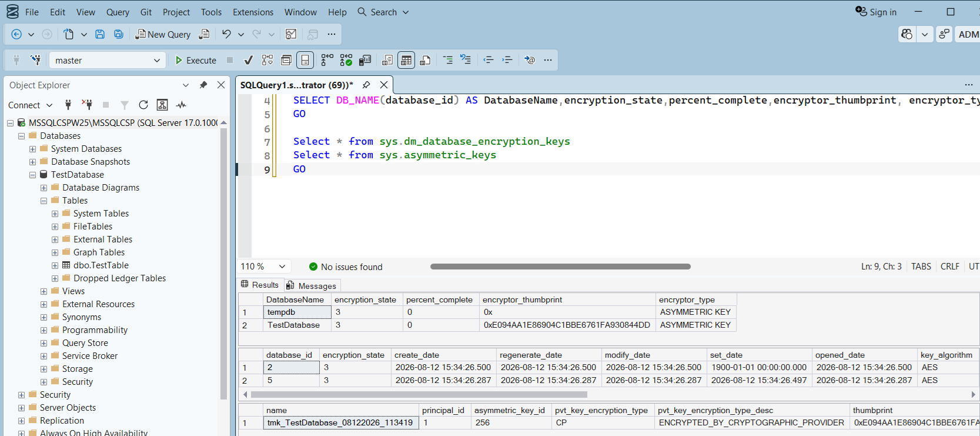Open the Query menu
Screen dimensions: 980x436
click(118, 12)
